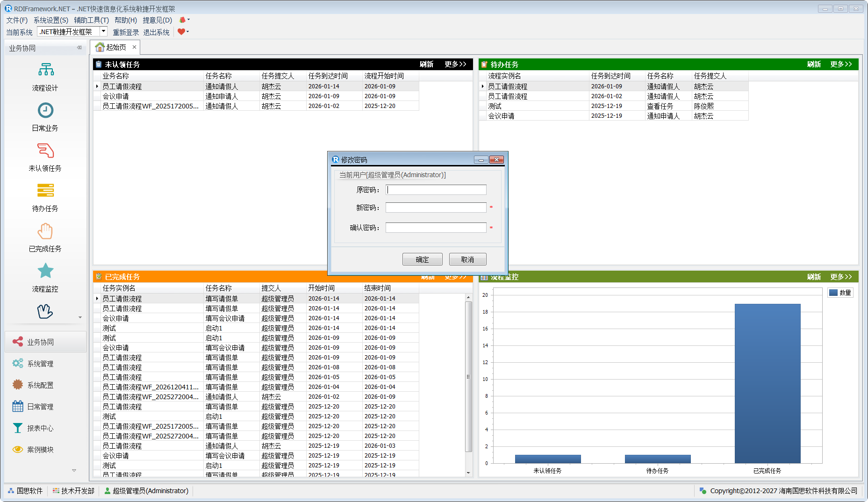
Task: Open the 日常业务 clock icon
Action: point(45,110)
